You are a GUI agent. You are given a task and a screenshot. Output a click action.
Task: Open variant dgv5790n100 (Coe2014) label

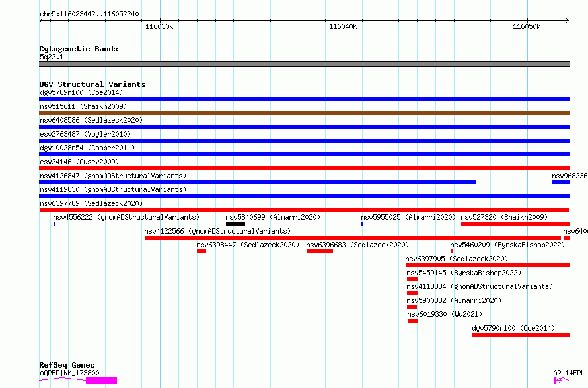coord(513,328)
